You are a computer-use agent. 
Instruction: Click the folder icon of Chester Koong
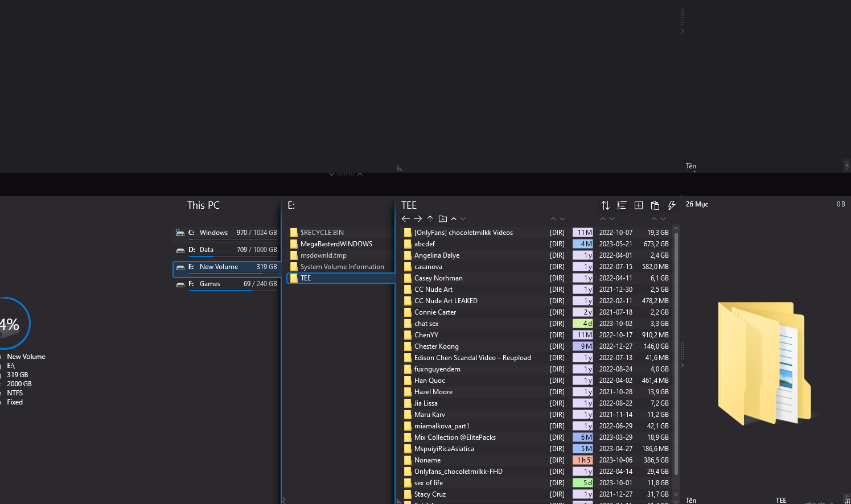pos(408,346)
